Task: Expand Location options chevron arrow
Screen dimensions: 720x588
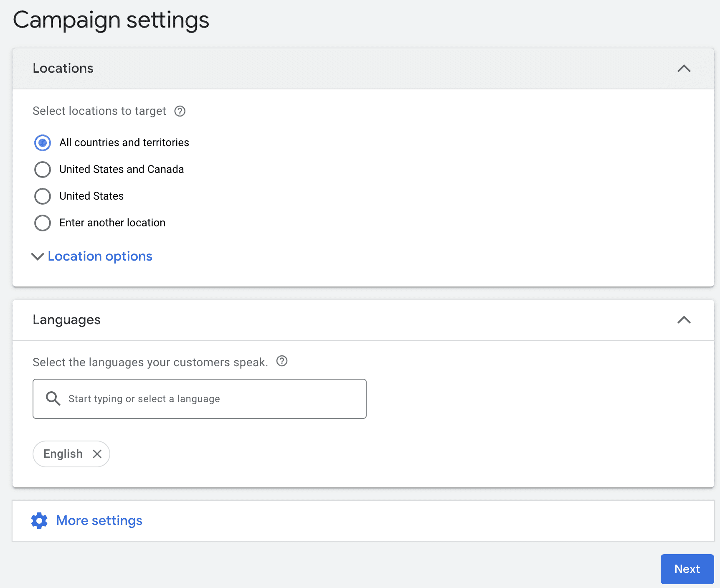Action: [38, 256]
